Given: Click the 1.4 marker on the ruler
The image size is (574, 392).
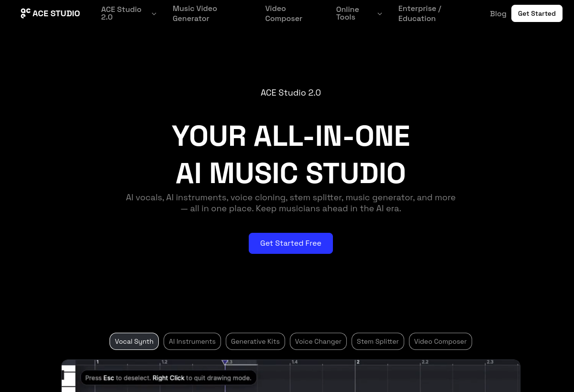Looking at the screenshot, I should pyautogui.click(x=295, y=362).
